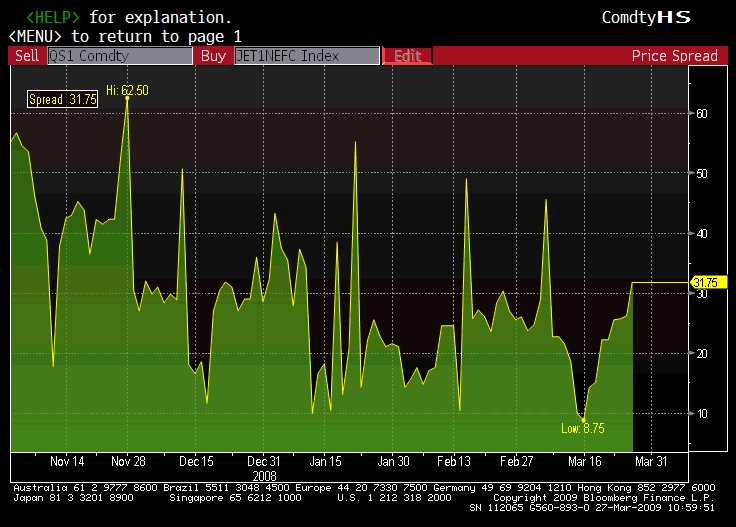This screenshot has height=527, width=736.
Task: Click the Singapore 65 6212 1000 contact
Action: point(235,497)
